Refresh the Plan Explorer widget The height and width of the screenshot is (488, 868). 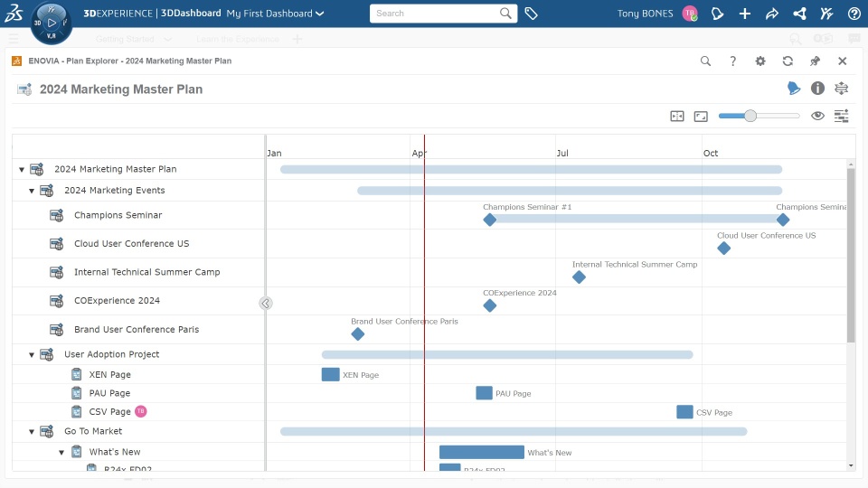coord(788,61)
